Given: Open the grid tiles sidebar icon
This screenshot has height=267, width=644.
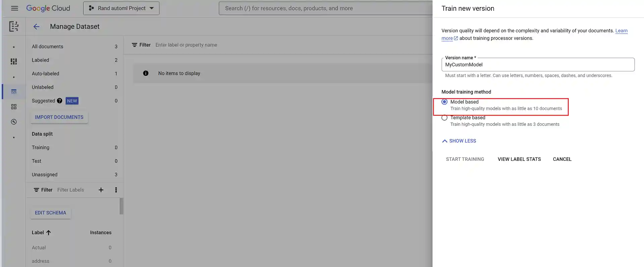Looking at the screenshot, I should click(14, 107).
